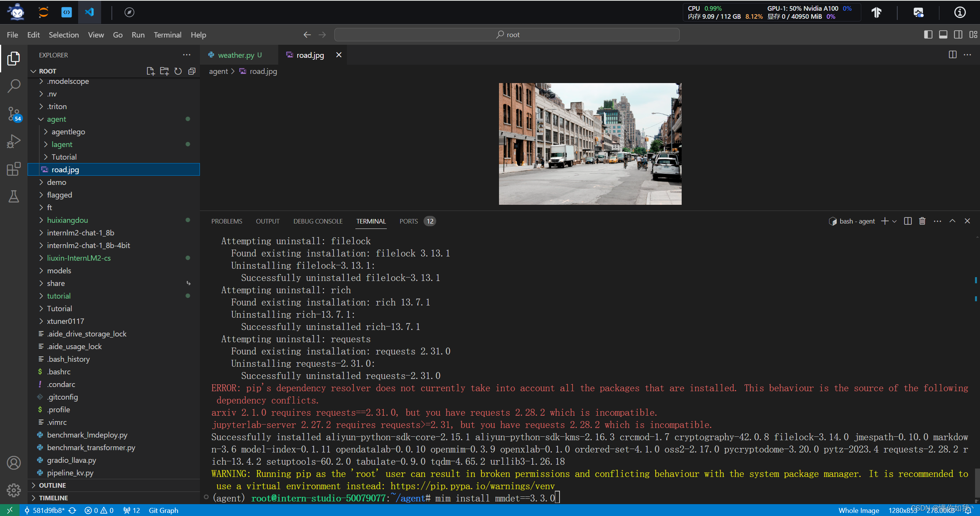Click the terminal input field
This screenshot has width=980, height=516.
tap(556, 498)
